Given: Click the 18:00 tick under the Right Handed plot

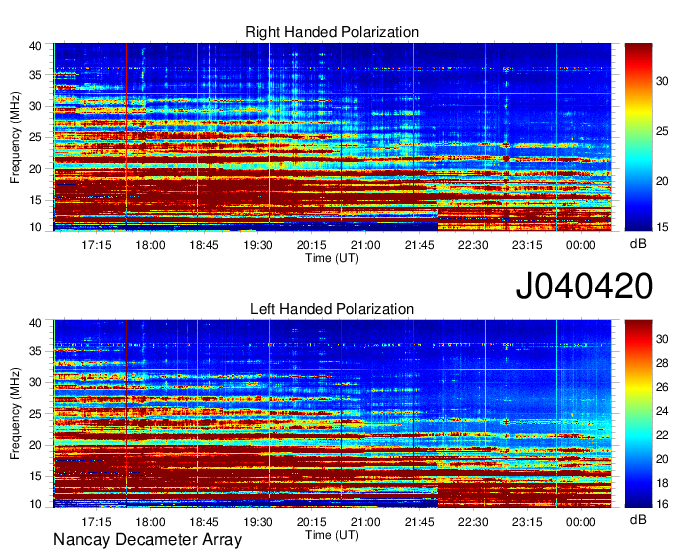Looking at the screenshot, I should click(150, 245).
